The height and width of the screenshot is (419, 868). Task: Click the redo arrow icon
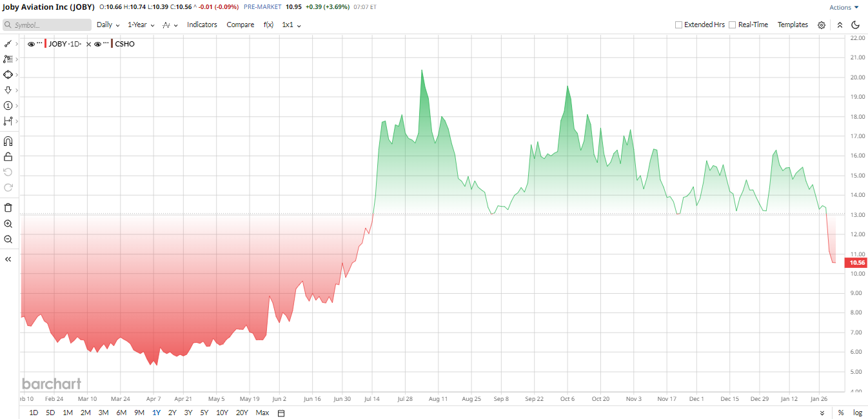click(x=8, y=187)
